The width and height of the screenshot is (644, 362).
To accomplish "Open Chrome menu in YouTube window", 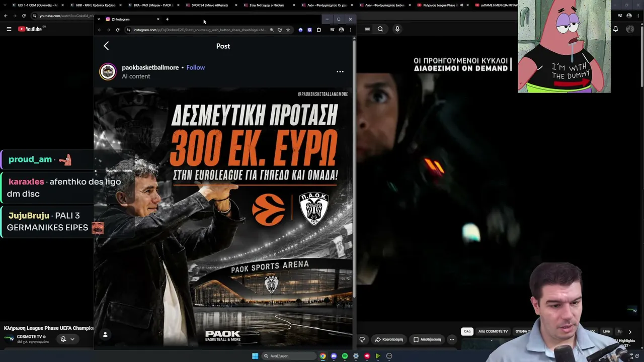I will tap(637, 16).
